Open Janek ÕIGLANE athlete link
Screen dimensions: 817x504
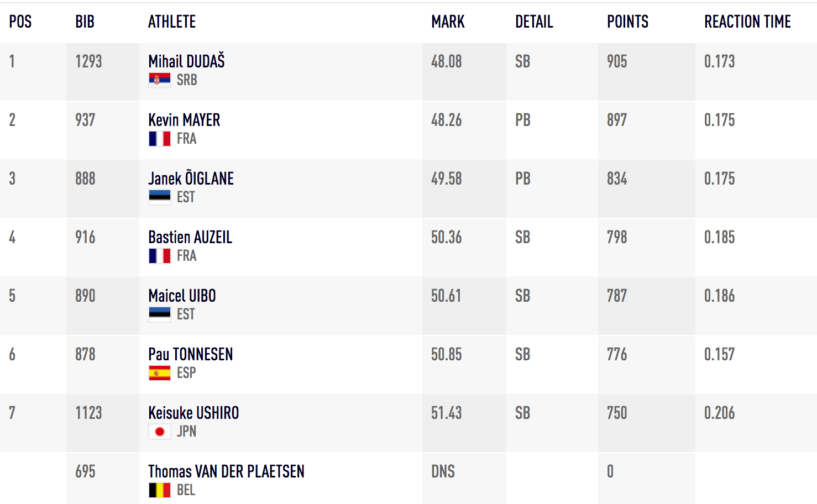point(191,178)
